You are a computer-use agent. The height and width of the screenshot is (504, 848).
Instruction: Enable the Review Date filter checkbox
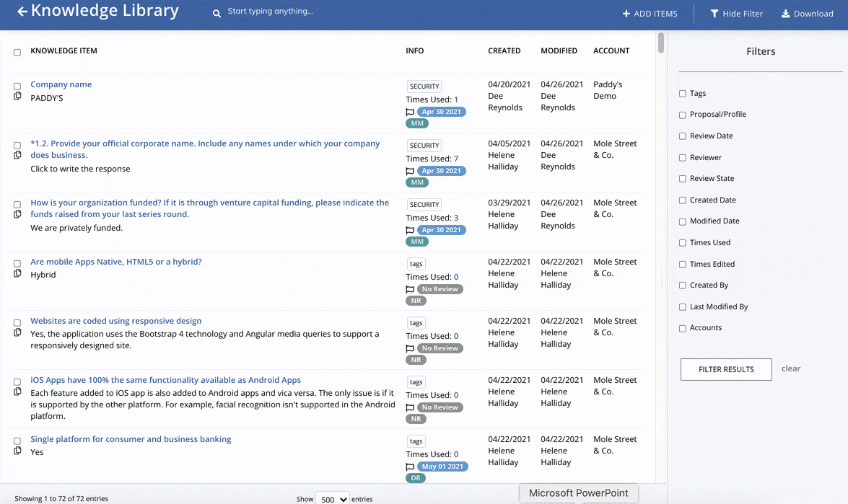pos(683,136)
